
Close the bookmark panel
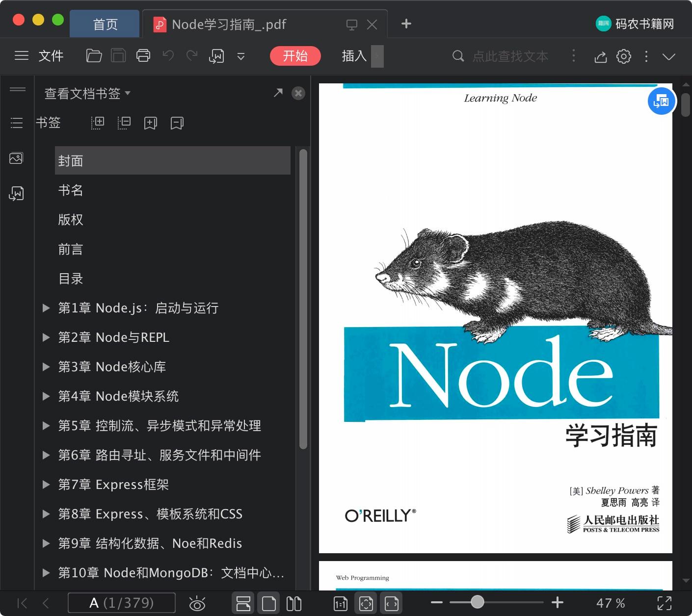coord(298,93)
